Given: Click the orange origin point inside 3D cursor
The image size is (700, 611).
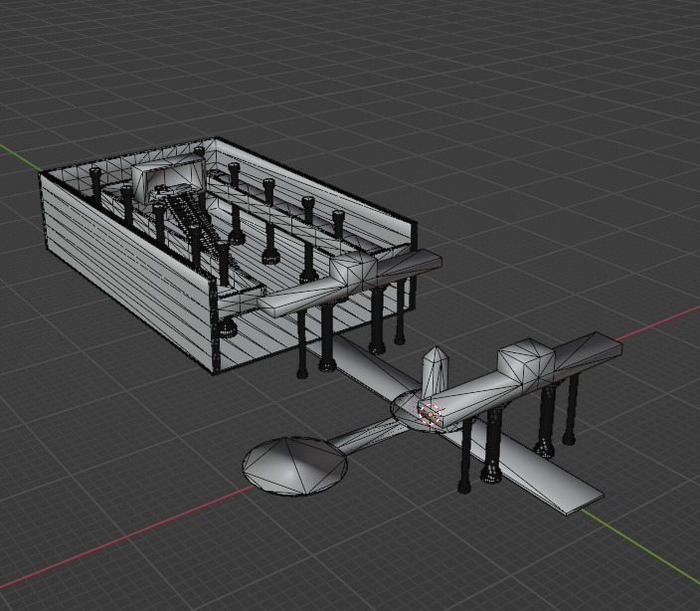Looking at the screenshot, I should click(x=430, y=415).
